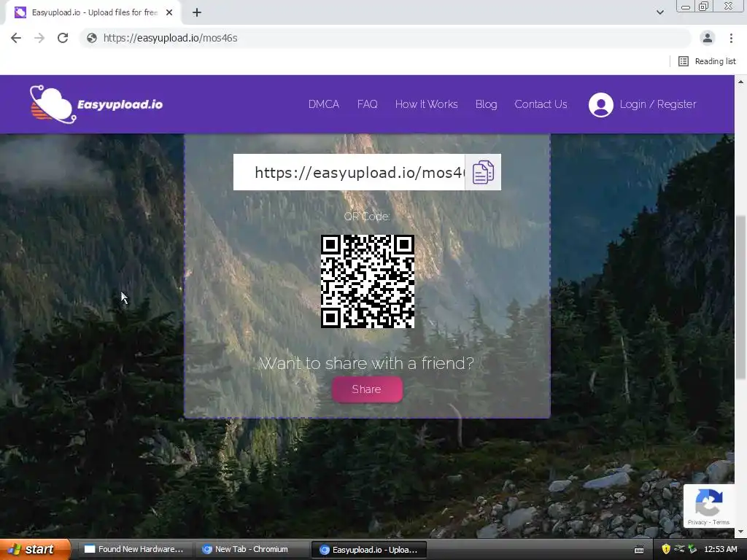Switch to New Tab - Chromium taskbar window
Viewport: 747px width, 560px height.
pyautogui.click(x=252, y=550)
